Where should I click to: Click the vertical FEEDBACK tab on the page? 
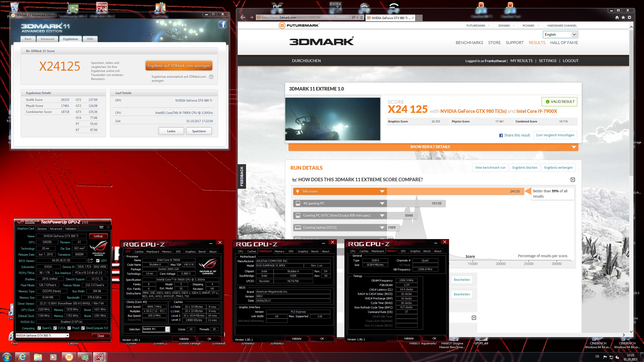242,176
